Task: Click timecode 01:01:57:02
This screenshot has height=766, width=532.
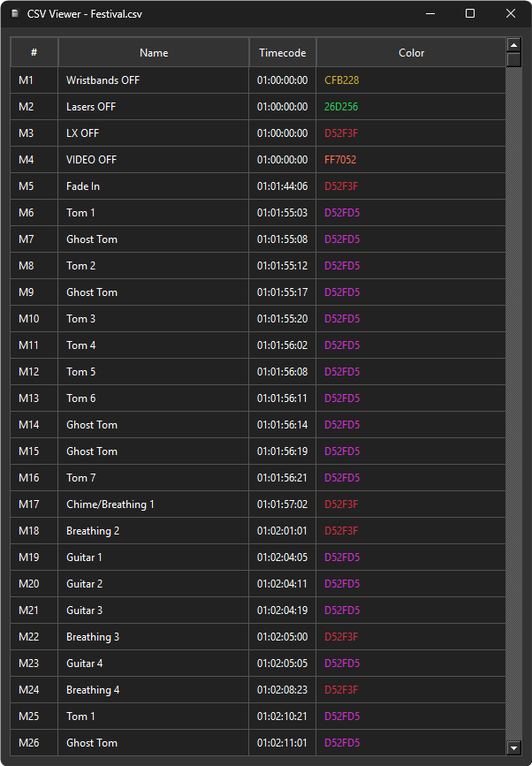Action: pyautogui.click(x=283, y=504)
